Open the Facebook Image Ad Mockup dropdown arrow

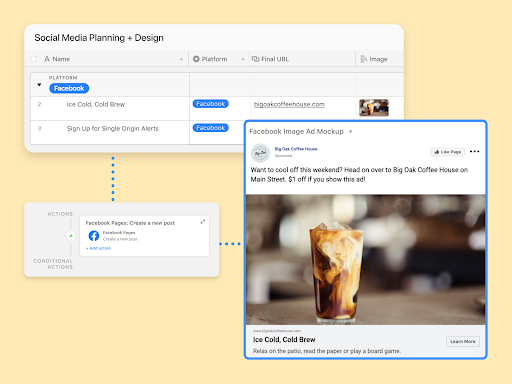tap(351, 132)
